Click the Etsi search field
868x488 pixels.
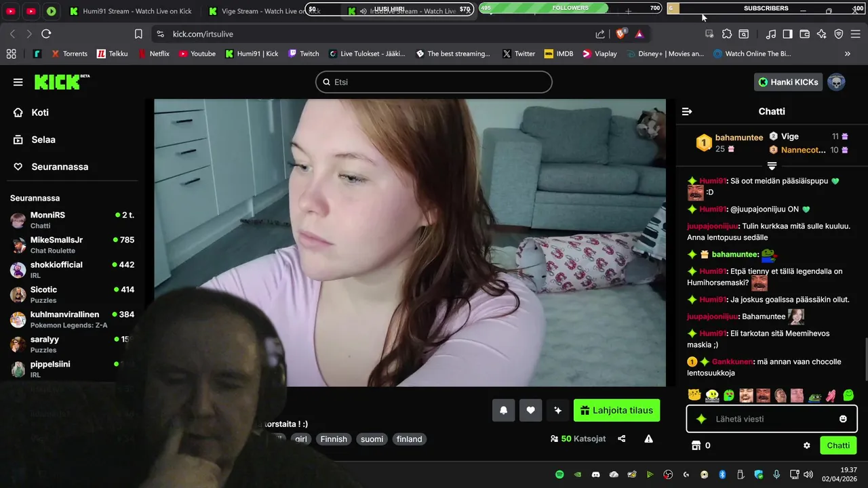[434, 82]
